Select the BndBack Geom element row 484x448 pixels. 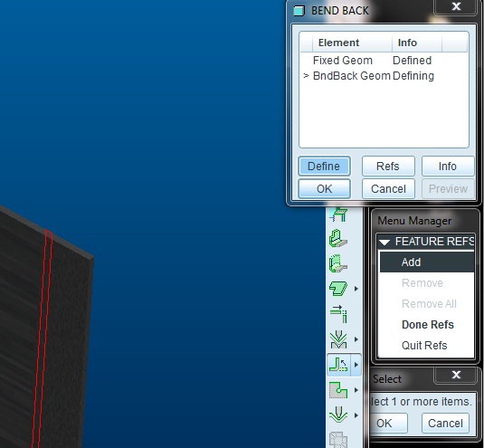[384, 76]
